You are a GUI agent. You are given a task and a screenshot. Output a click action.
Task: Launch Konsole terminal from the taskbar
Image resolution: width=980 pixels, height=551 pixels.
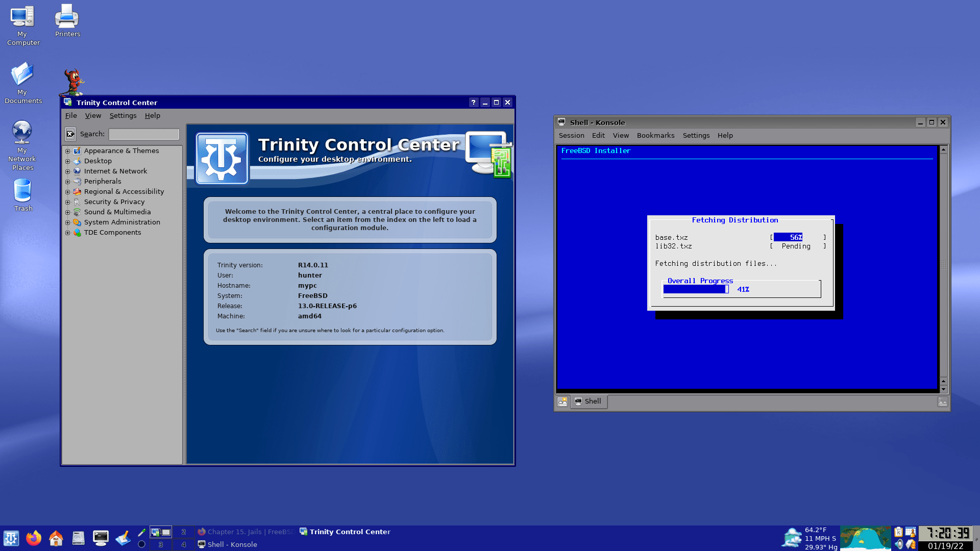(x=101, y=538)
